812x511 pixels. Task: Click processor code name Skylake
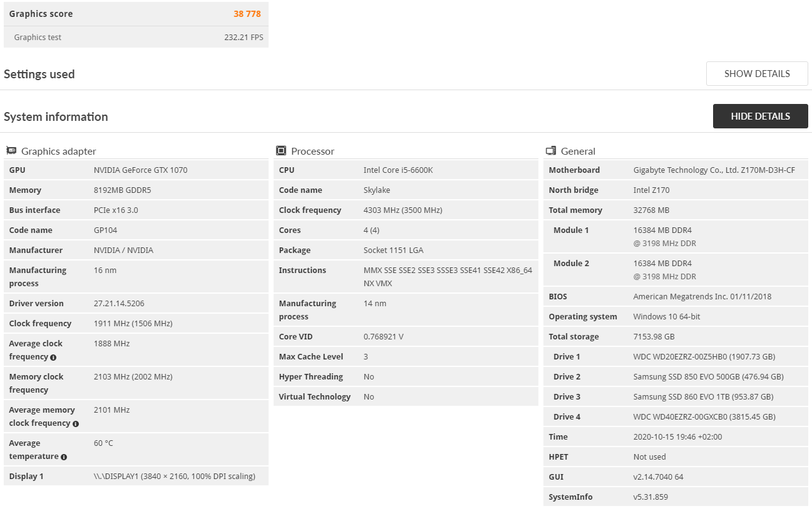[x=378, y=190]
